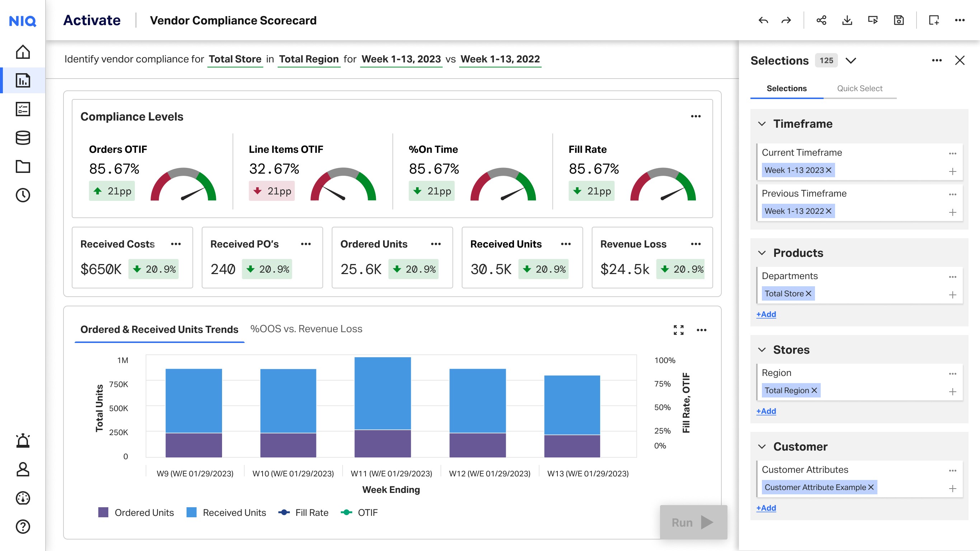Click Received Units legend color swatch

(x=191, y=512)
